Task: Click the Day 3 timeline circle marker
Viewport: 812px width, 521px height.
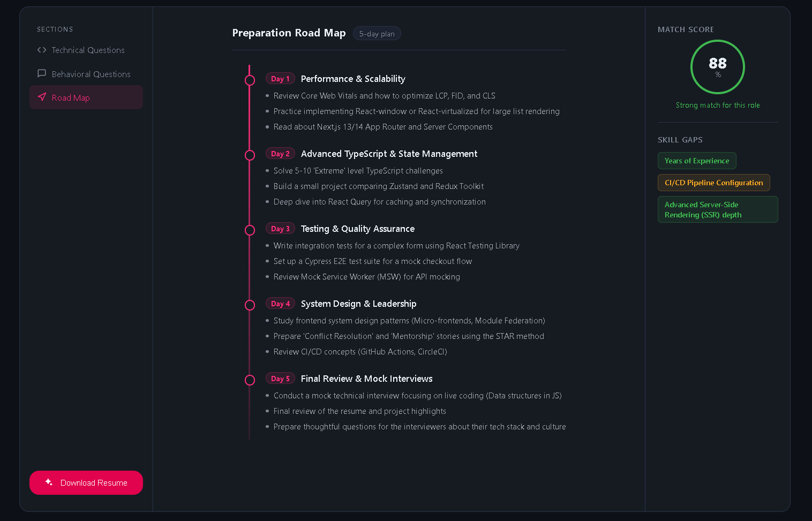Action: 250,230
